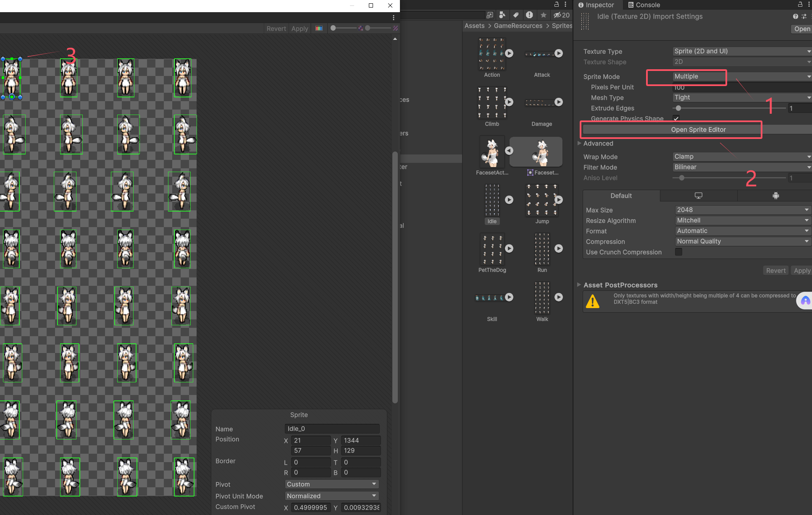Toggle RGB/alpha color view in Sprite Editor

click(319, 29)
